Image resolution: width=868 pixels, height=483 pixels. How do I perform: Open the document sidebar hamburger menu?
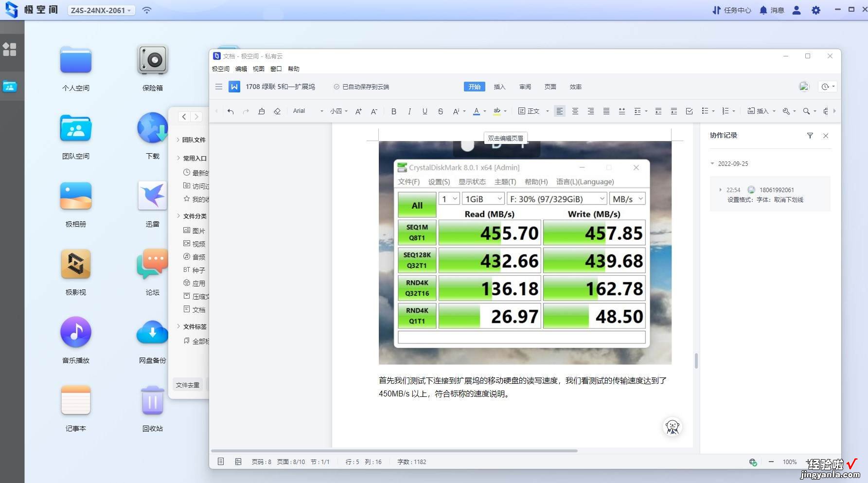pyautogui.click(x=219, y=87)
